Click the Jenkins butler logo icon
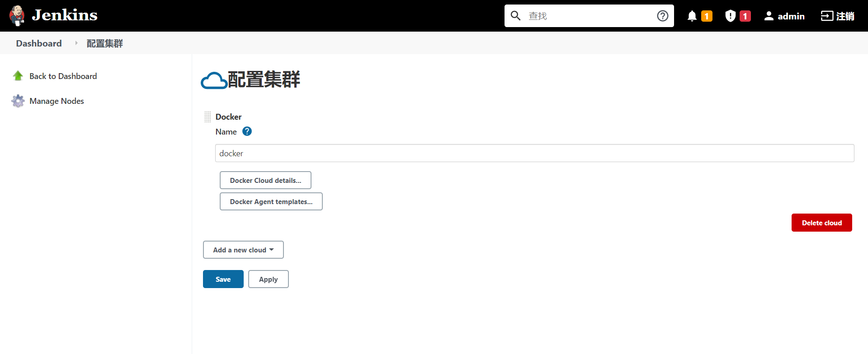This screenshot has width=868, height=354. 17,16
